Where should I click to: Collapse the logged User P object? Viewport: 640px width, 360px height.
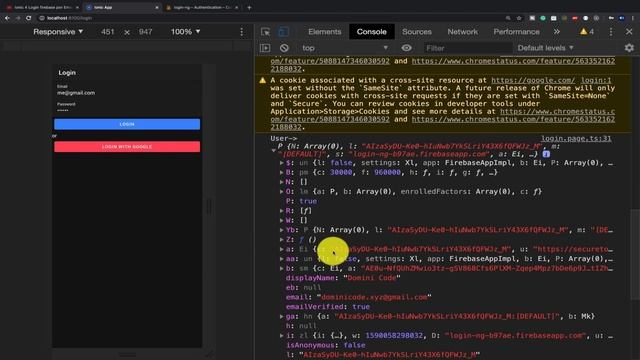pos(273,151)
